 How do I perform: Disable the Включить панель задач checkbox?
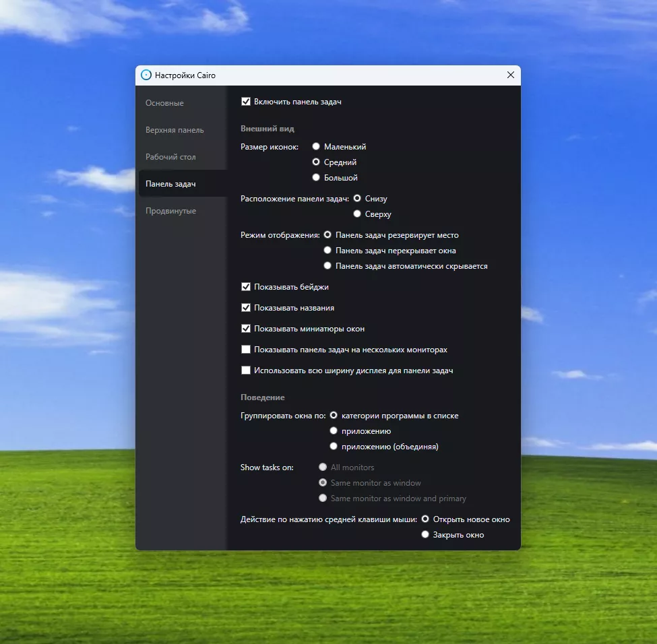click(246, 102)
